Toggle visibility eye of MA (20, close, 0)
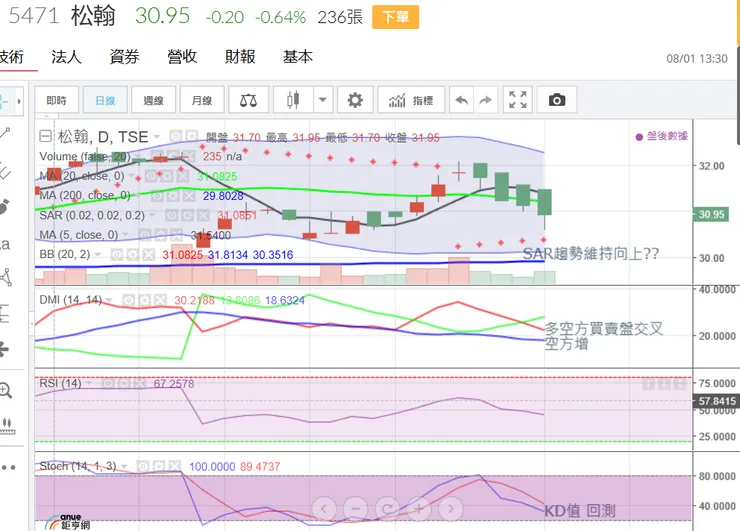 (151, 176)
